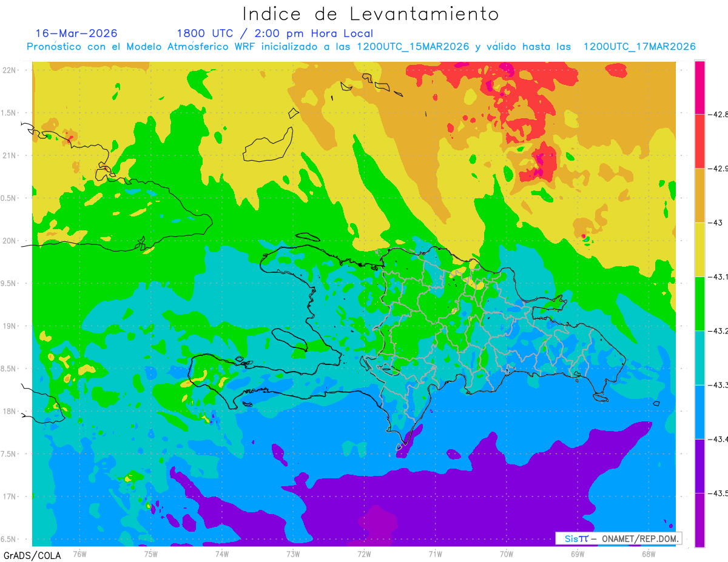
Task: Click the legend value '-42.9'
Action: point(718,169)
